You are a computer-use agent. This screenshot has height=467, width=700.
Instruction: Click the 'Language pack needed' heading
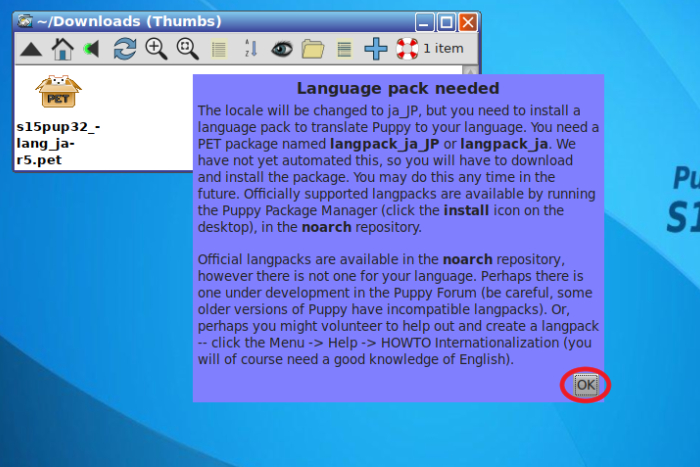click(x=398, y=88)
